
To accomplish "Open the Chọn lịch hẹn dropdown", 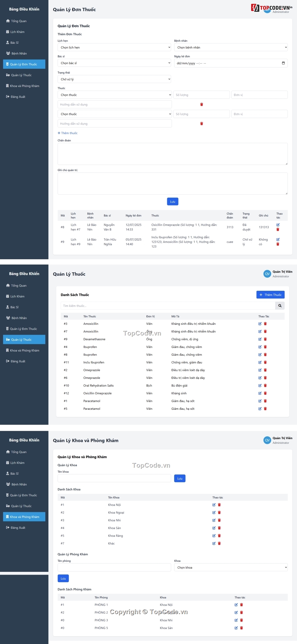I will 114,47.
